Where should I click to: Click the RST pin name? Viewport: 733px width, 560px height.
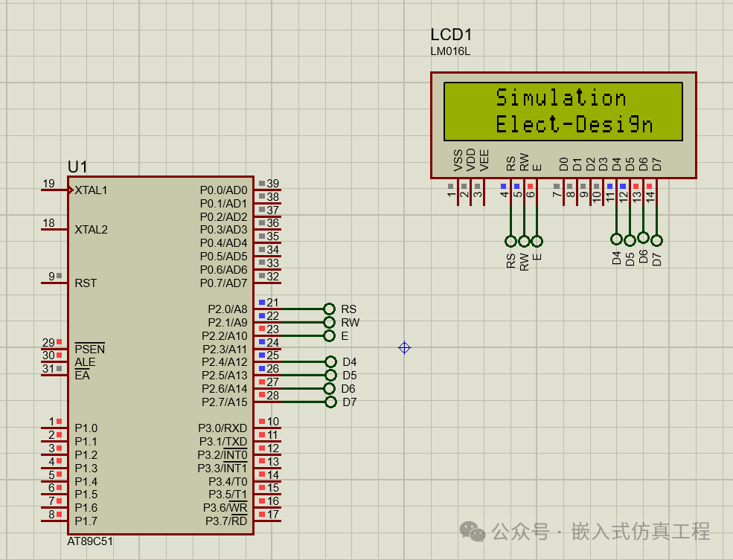point(86,283)
